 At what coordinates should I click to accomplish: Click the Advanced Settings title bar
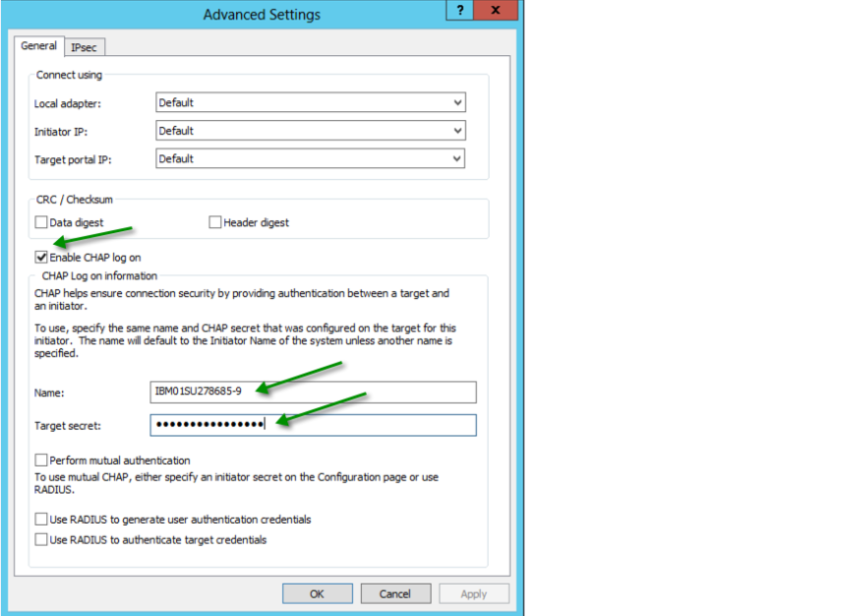[261, 15]
